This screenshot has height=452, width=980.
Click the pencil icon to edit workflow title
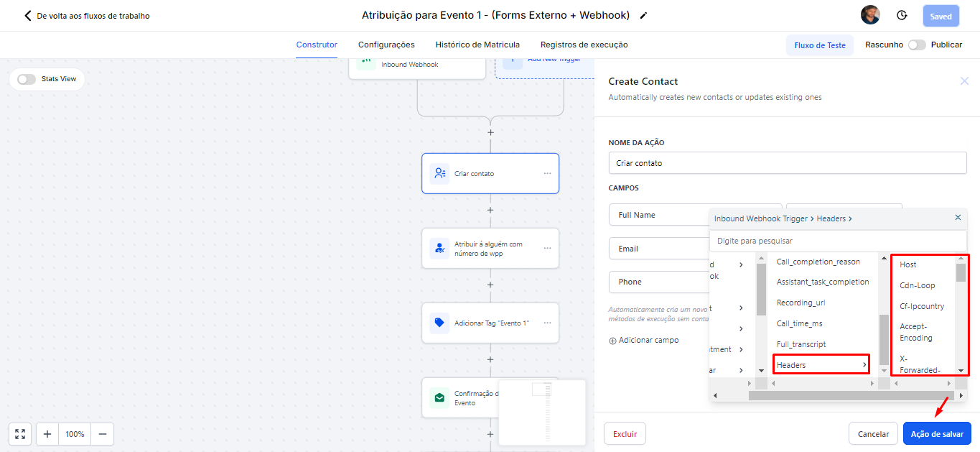[x=643, y=16]
